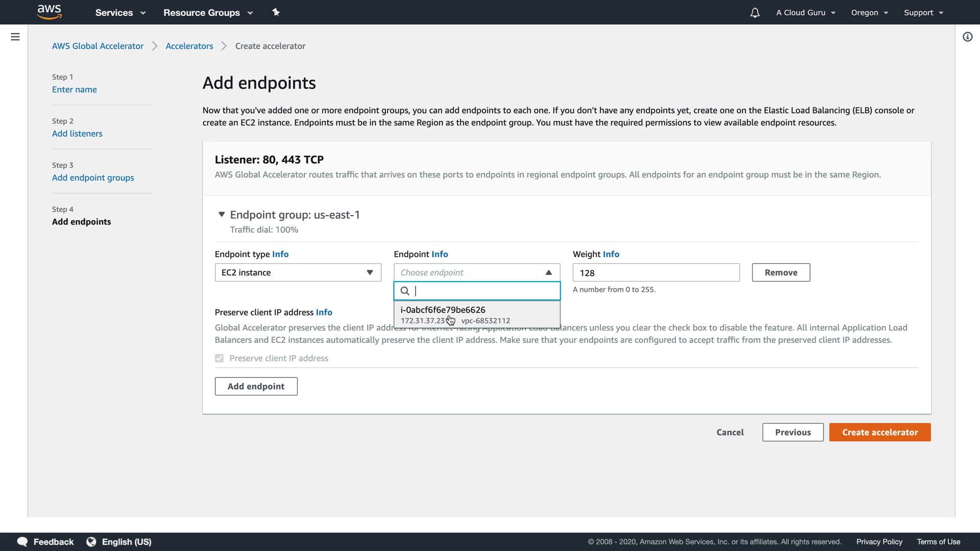
Task: Toggle Preserve client IP address checkbox
Action: (x=219, y=358)
